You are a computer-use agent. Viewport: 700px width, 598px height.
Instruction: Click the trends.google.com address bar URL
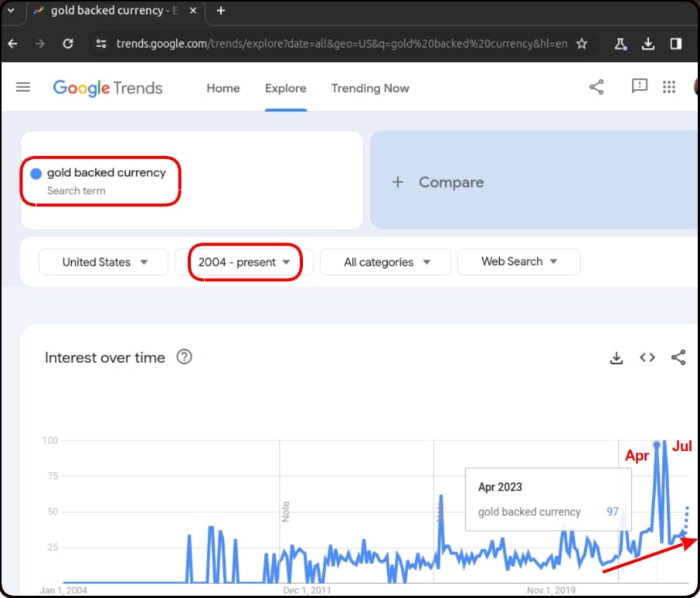(342, 43)
